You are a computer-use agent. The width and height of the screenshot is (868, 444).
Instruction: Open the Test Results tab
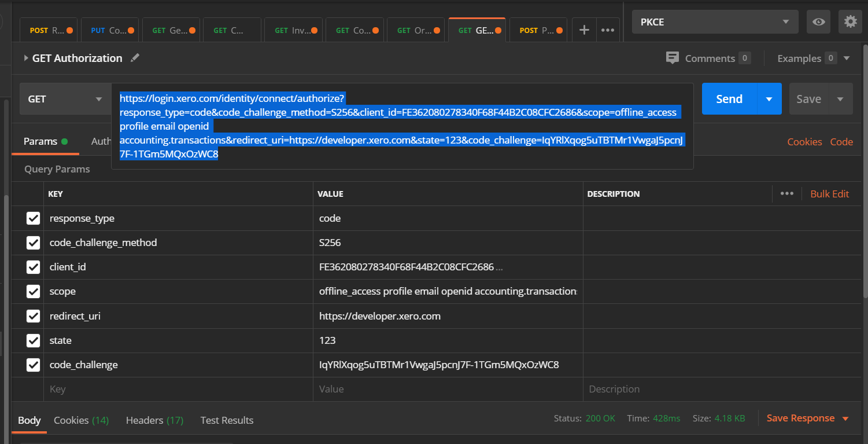click(227, 420)
